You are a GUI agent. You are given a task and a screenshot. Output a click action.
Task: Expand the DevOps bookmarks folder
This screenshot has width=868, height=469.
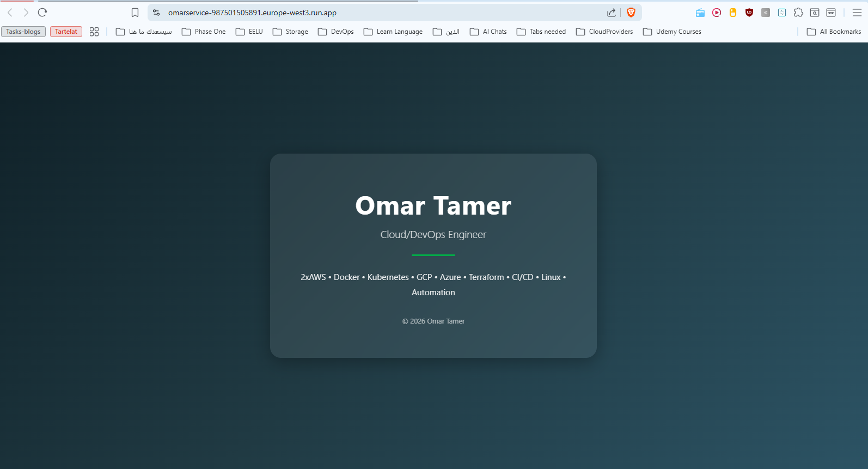(336, 32)
